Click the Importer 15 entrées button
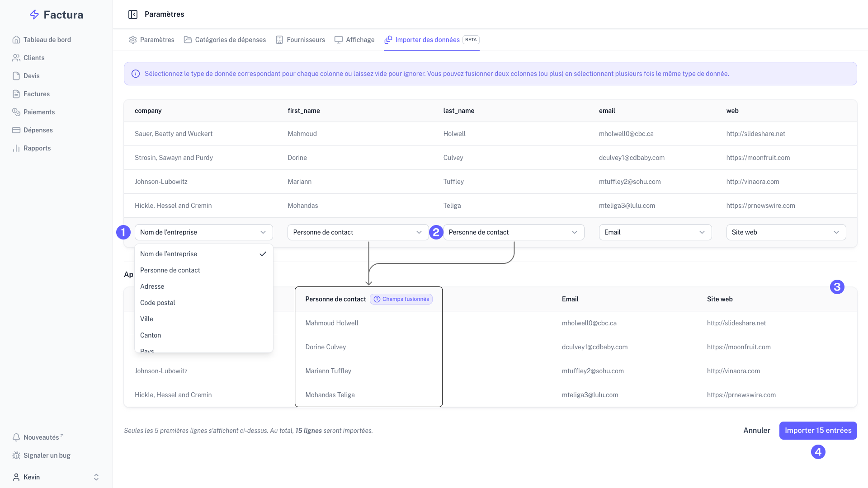The height and width of the screenshot is (488, 868). [x=818, y=431]
